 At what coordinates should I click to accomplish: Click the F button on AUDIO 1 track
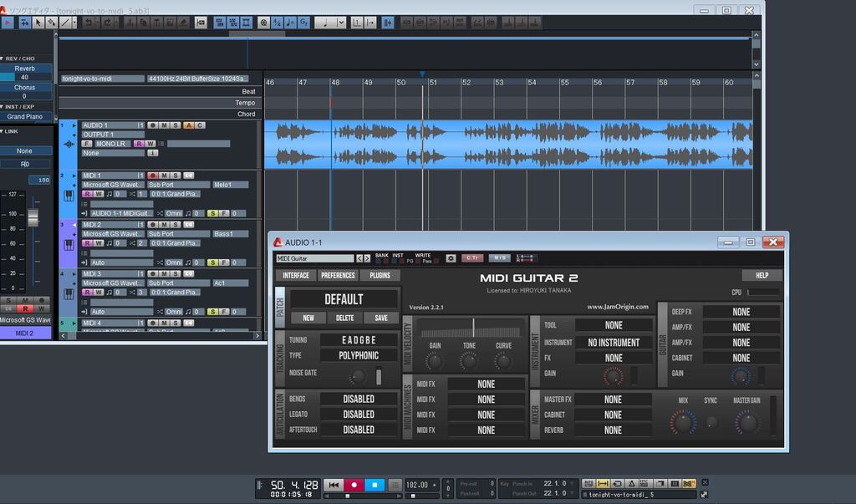tap(87, 144)
